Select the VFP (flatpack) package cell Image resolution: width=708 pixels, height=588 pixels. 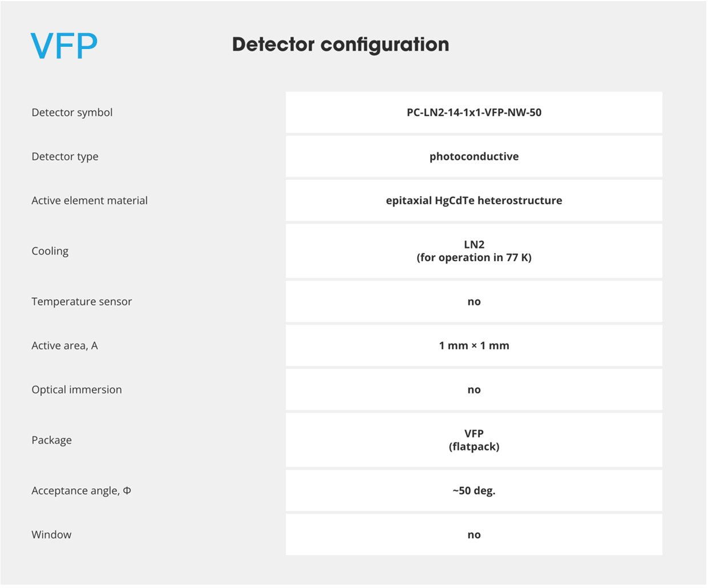474,440
